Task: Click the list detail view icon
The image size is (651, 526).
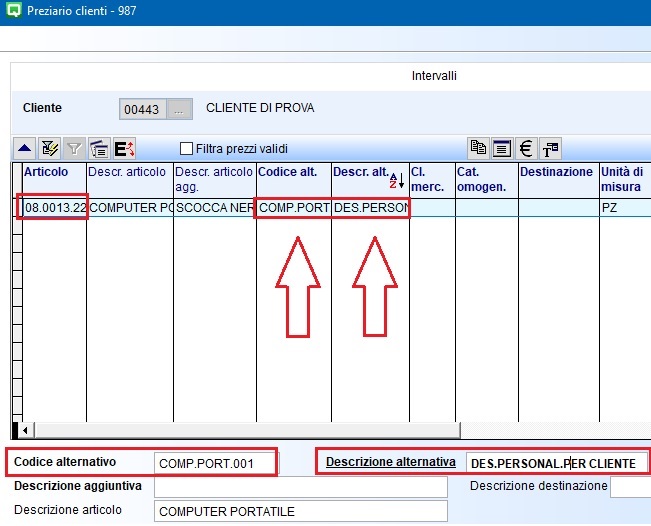Action: (x=502, y=149)
